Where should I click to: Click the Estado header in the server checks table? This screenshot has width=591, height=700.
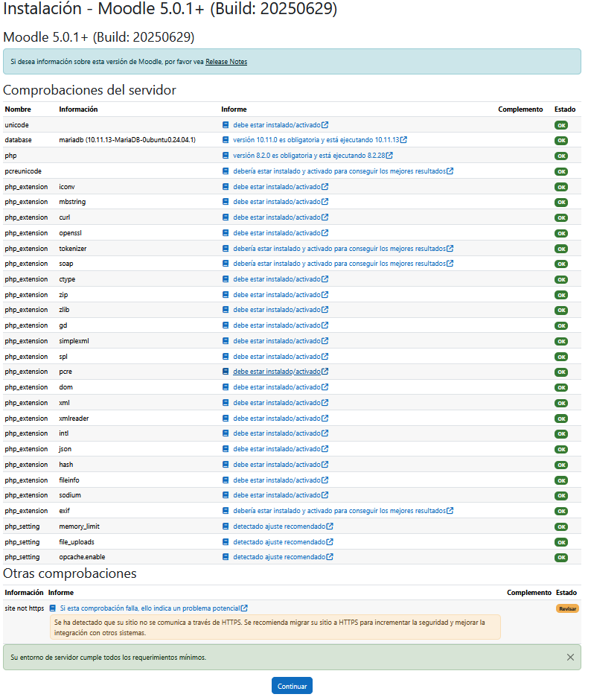[x=565, y=109]
